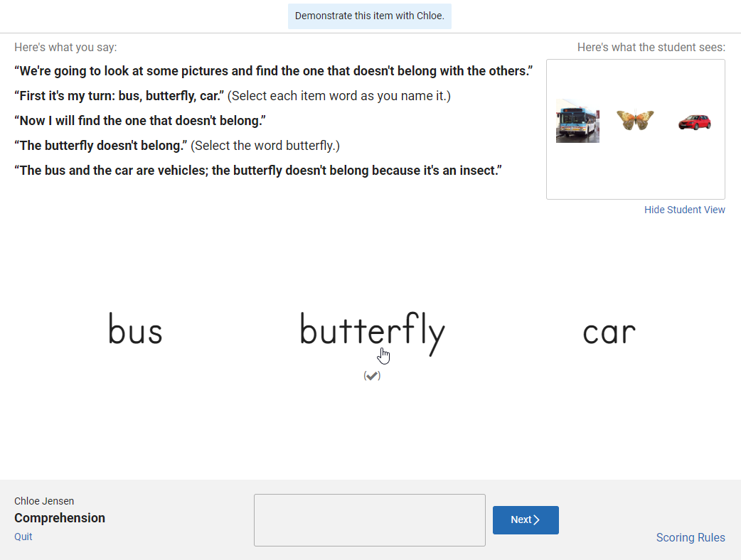Click the 'Here's what the student sees' label
Screen dimensions: 741x560
[x=651, y=47]
